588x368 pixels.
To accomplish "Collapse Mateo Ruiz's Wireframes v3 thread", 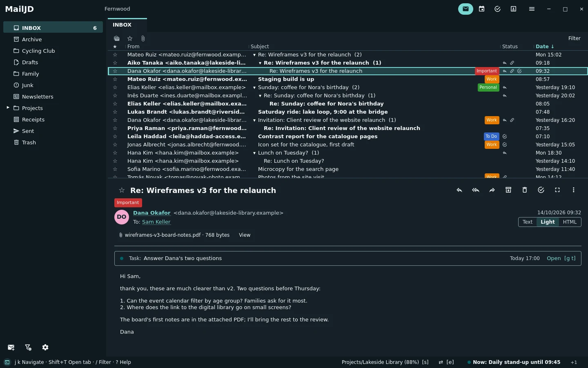I will pyautogui.click(x=254, y=55).
